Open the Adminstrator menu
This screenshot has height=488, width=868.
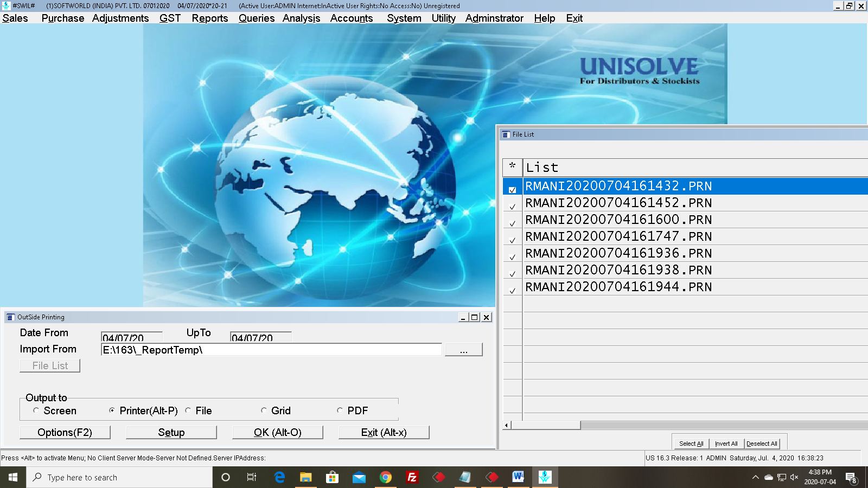click(494, 18)
